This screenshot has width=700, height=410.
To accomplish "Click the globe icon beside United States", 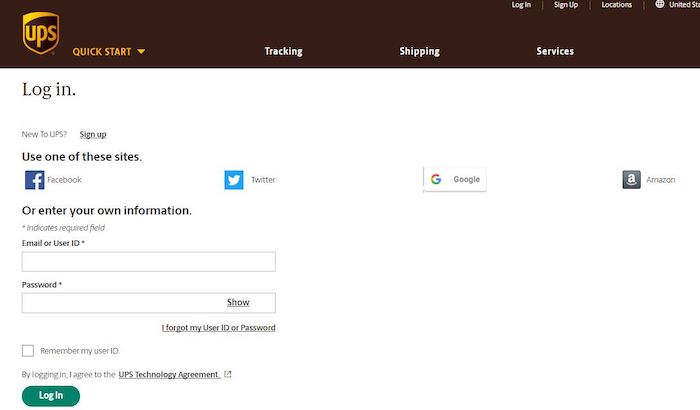I will pos(659,4).
